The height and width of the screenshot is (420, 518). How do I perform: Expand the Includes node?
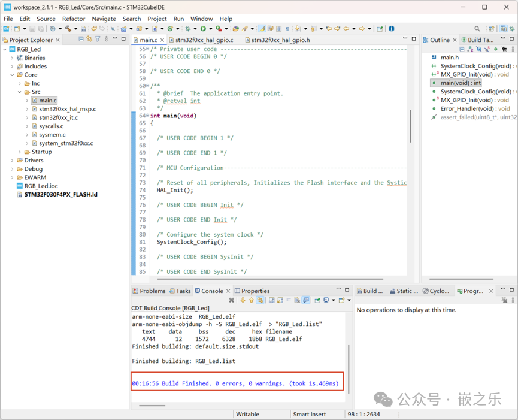point(12,67)
